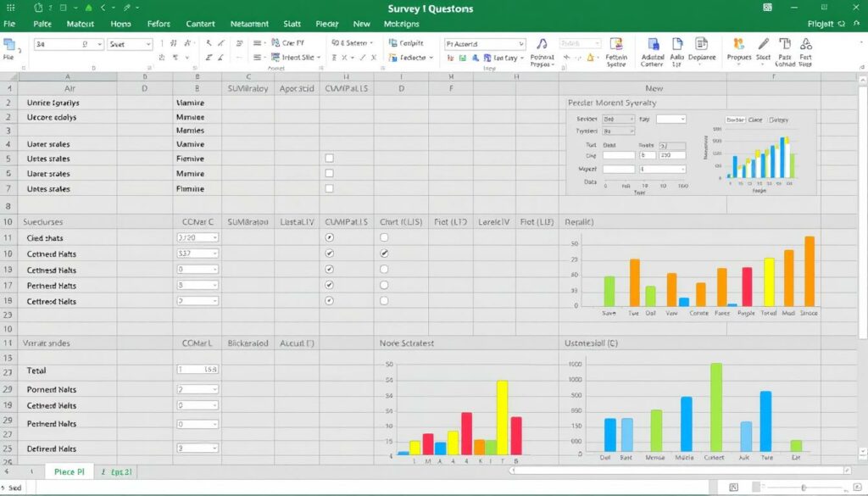Select CUMIPaLLS radio button for Cied shats
868x496 pixels.
(x=330, y=237)
